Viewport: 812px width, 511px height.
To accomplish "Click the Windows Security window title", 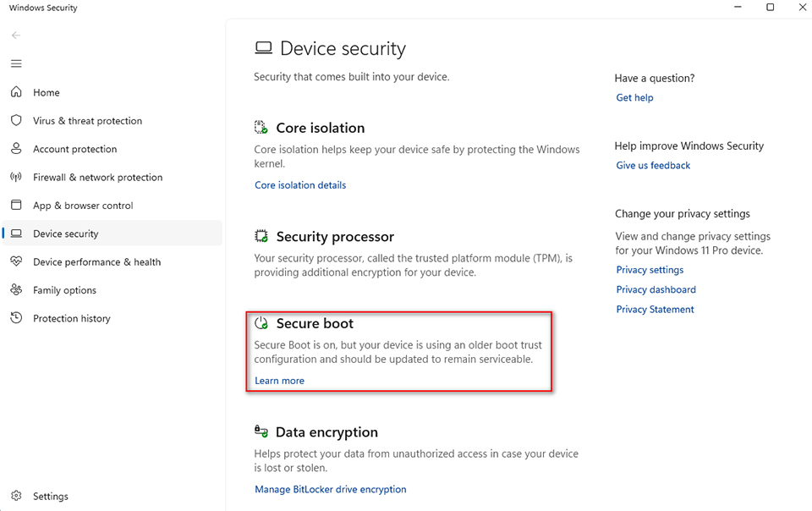I will (x=43, y=8).
